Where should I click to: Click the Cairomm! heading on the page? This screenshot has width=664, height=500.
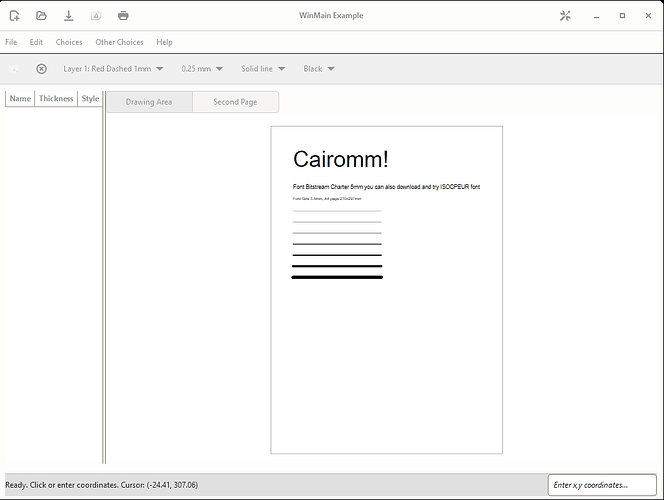point(340,160)
